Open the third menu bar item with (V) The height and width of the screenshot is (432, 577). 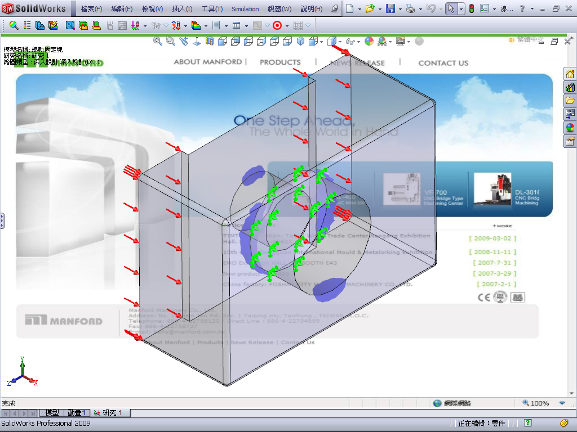pyautogui.click(x=152, y=9)
